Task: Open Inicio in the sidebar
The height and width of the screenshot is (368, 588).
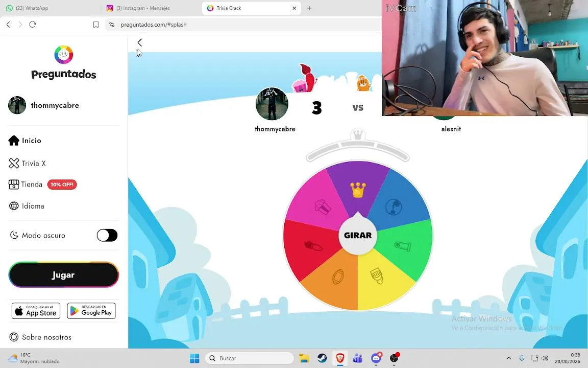Action: [24, 141]
